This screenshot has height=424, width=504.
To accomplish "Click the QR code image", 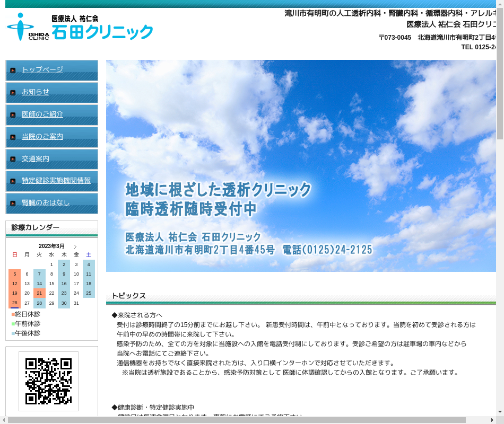I will point(48,381).
